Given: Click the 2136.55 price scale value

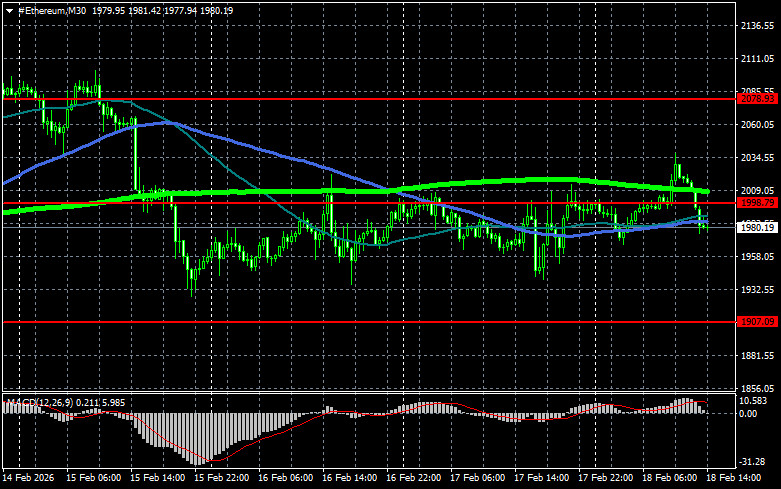Looking at the screenshot, I should coord(757,26).
